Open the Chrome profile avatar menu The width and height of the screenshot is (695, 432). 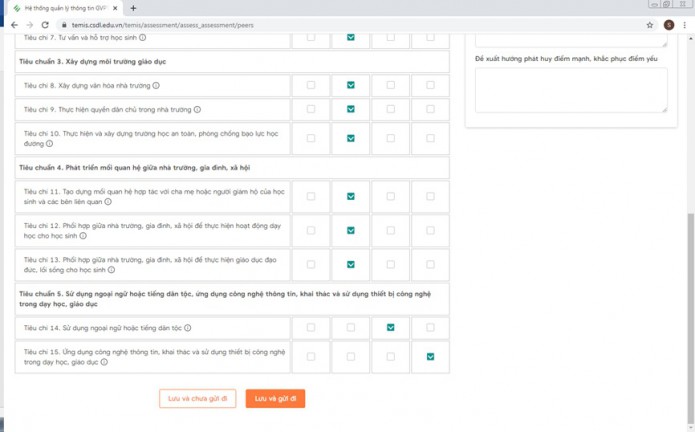pos(668,25)
